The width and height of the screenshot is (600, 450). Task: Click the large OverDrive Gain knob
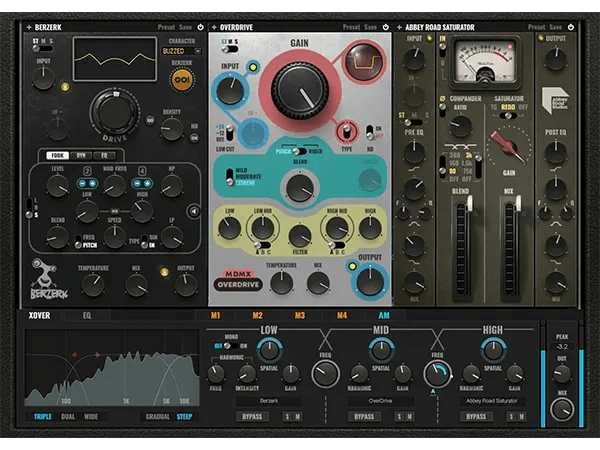(300, 91)
